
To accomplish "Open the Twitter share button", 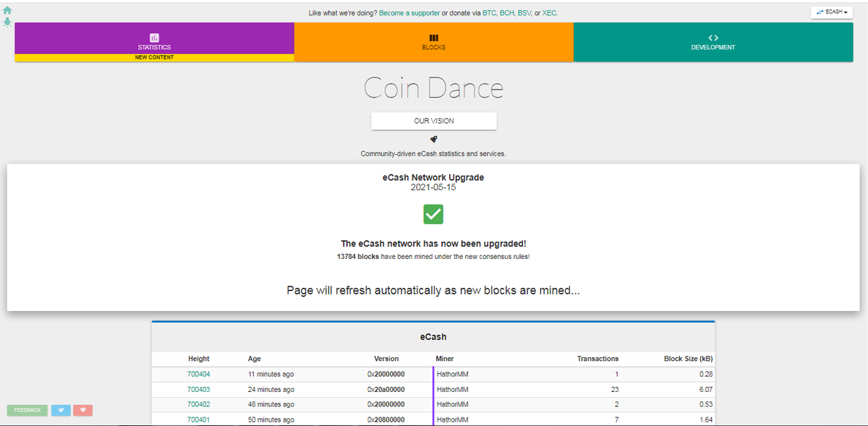I will pyautogui.click(x=61, y=410).
